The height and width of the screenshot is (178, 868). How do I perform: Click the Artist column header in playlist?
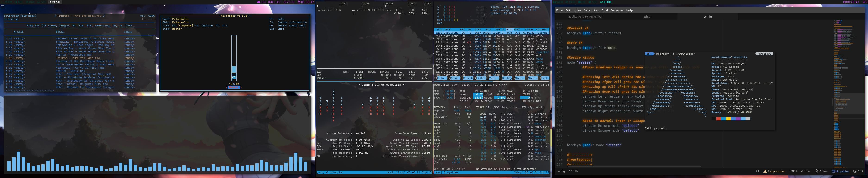click(19, 32)
